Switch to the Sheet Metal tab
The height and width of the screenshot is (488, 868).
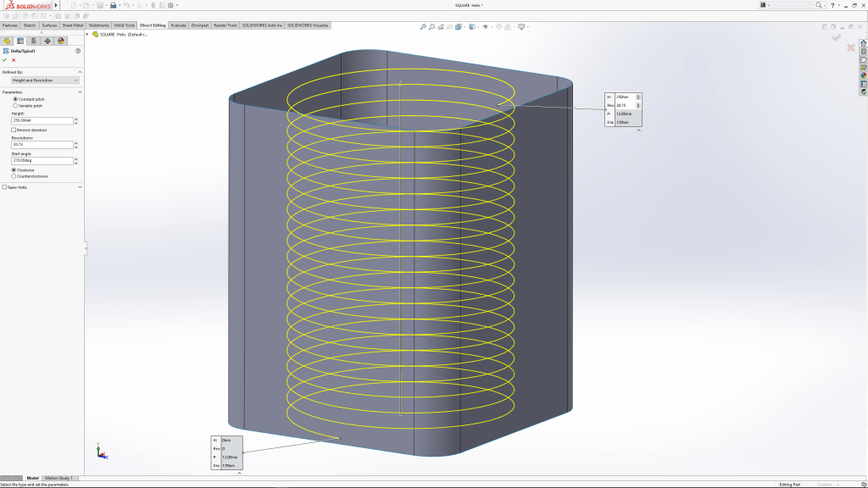(74, 25)
